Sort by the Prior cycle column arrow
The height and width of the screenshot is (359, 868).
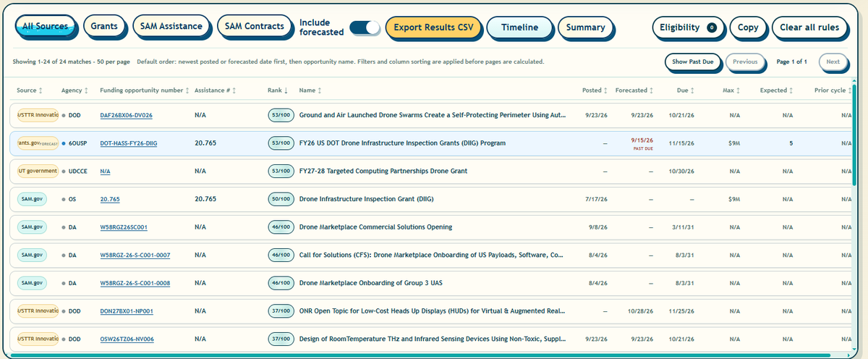tap(850, 90)
